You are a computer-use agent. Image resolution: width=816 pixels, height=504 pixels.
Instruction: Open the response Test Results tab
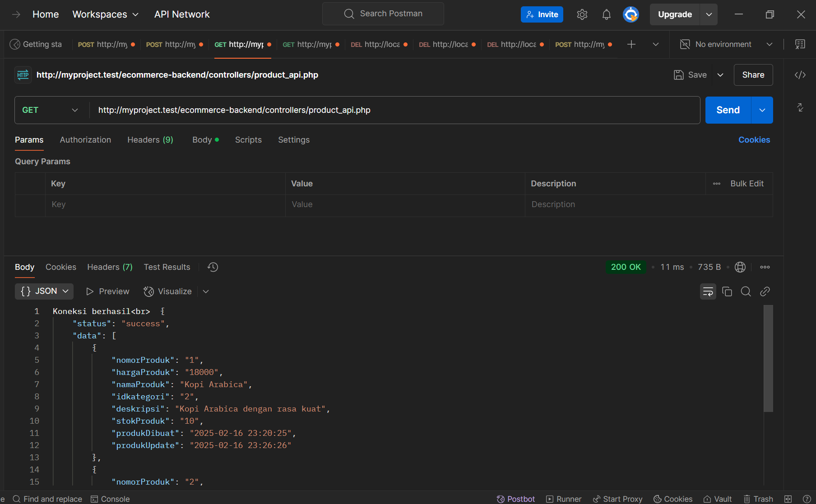[x=167, y=267]
